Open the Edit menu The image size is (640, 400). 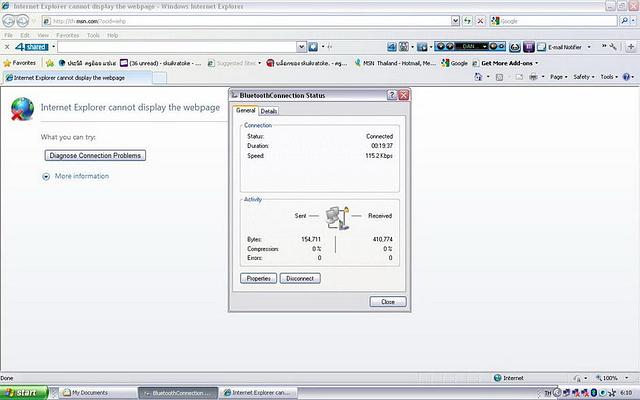coord(25,35)
